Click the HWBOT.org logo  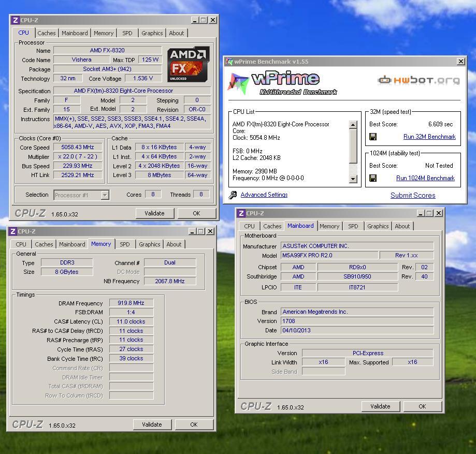(x=419, y=80)
